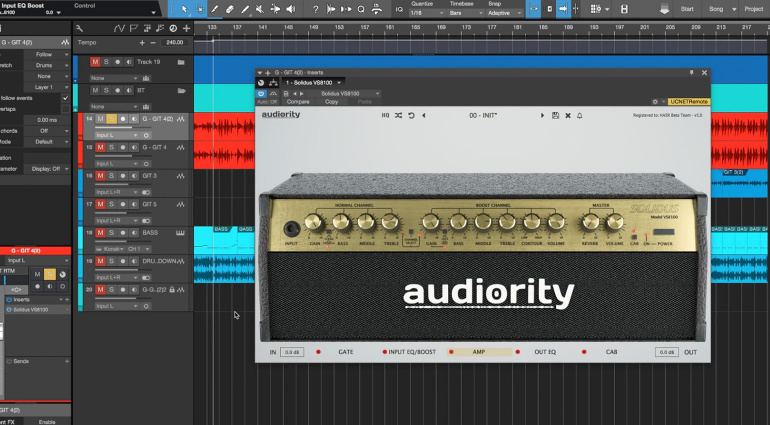The image size is (770, 425).
Task: Toggle mute on GIT 3 track
Action: (101, 176)
